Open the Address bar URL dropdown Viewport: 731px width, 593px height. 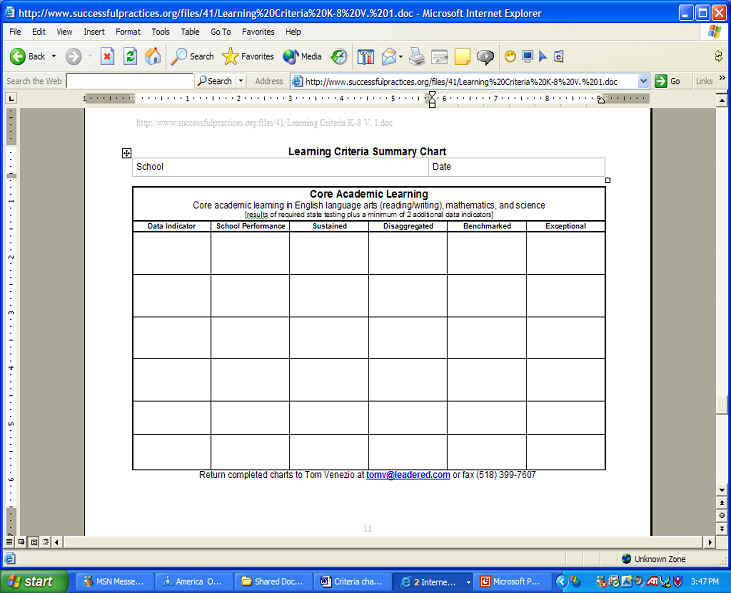[x=643, y=81]
